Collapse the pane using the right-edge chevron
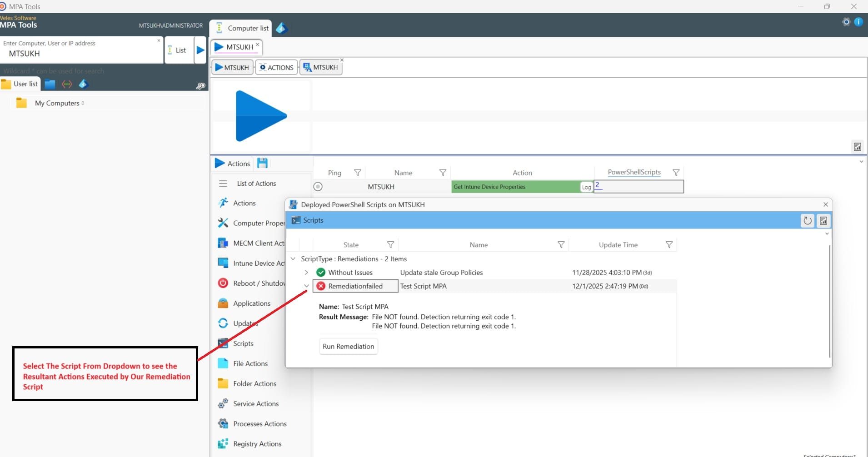This screenshot has height=457, width=868. click(x=861, y=161)
